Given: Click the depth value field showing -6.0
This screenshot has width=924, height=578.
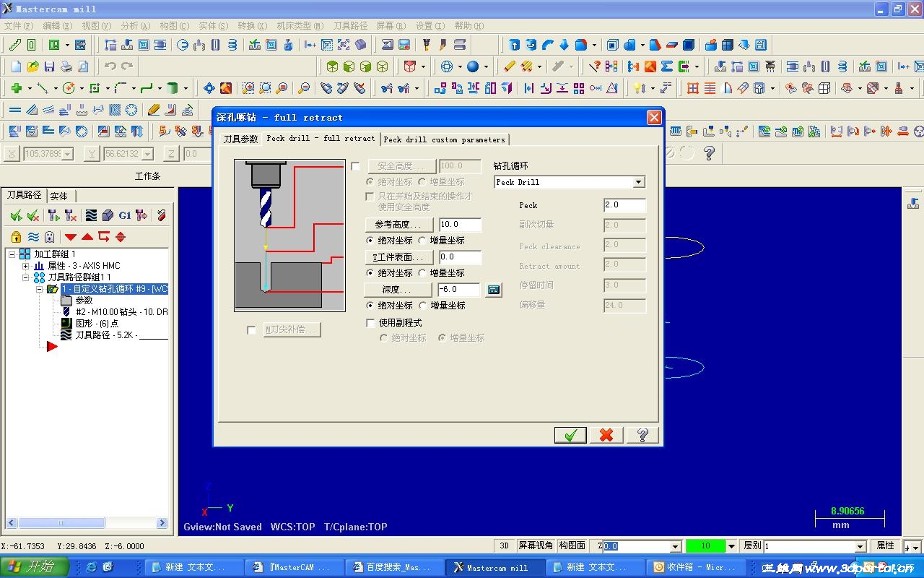Looking at the screenshot, I should tap(458, 290).
